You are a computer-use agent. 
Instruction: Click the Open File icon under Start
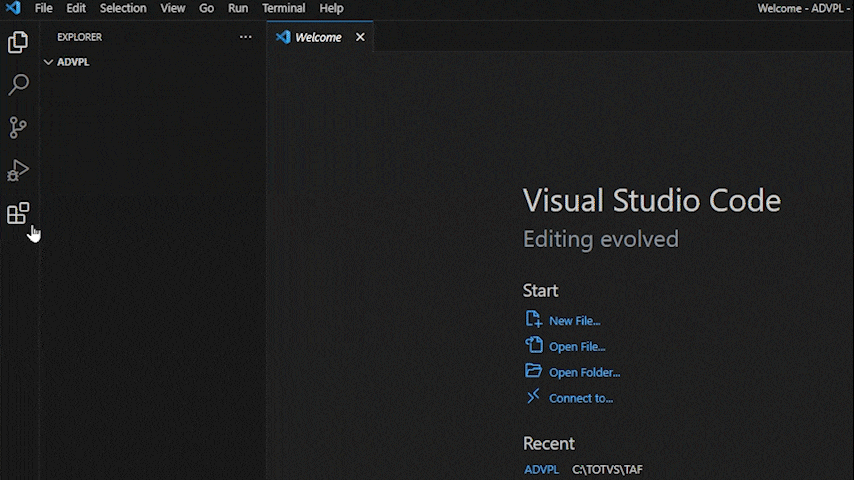(534, 344)
